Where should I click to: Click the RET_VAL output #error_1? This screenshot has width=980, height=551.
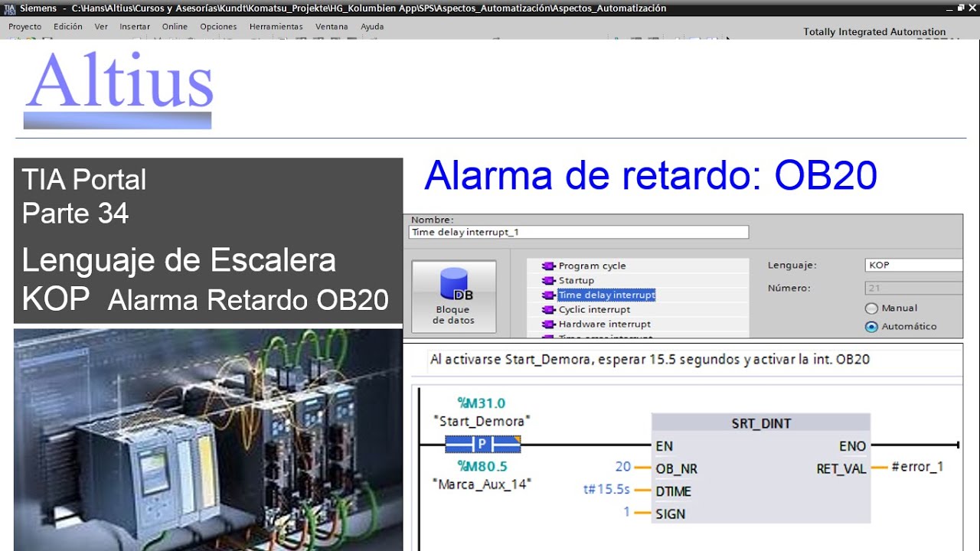point(917,467)
